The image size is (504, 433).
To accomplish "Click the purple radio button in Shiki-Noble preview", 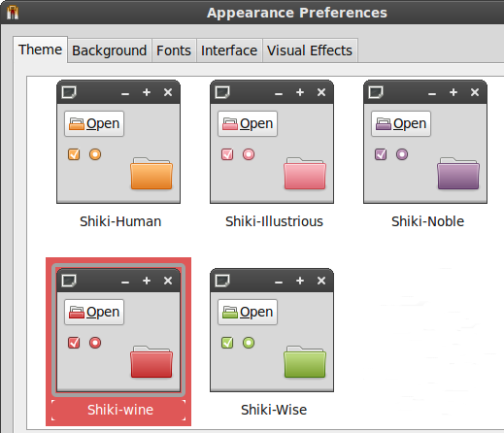I will coord(402,154).
